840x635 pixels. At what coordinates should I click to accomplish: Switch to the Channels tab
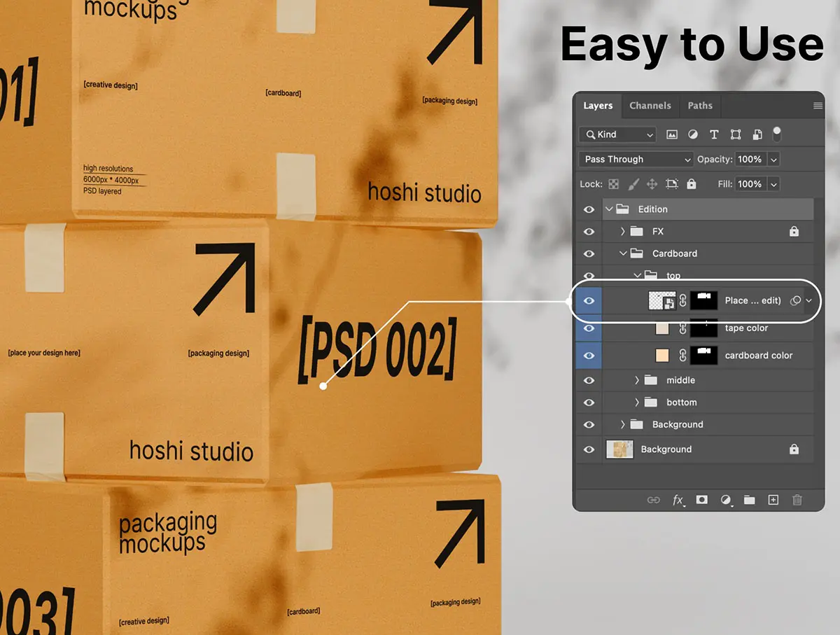(x=650, y=106)
